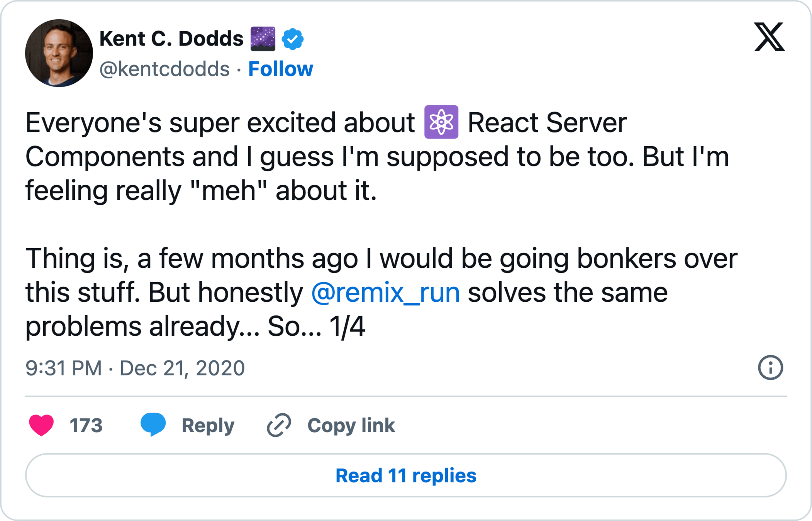Open Kent C. Dodds' profile picture
Screen dimensions: 812x521
click(x=59, y=53)
